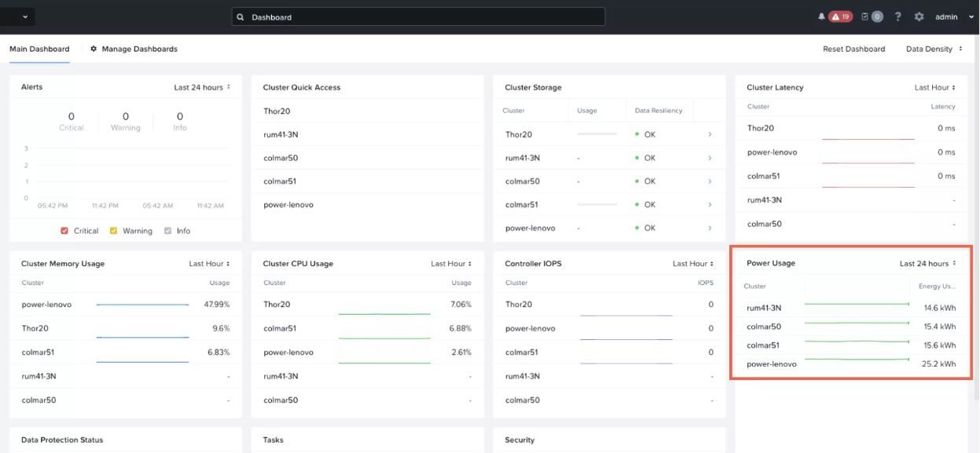Image resolution: width=980 pixels, height=453 pixels.
Task: Expand the Data Density dropdown
Action: (934, 49)
